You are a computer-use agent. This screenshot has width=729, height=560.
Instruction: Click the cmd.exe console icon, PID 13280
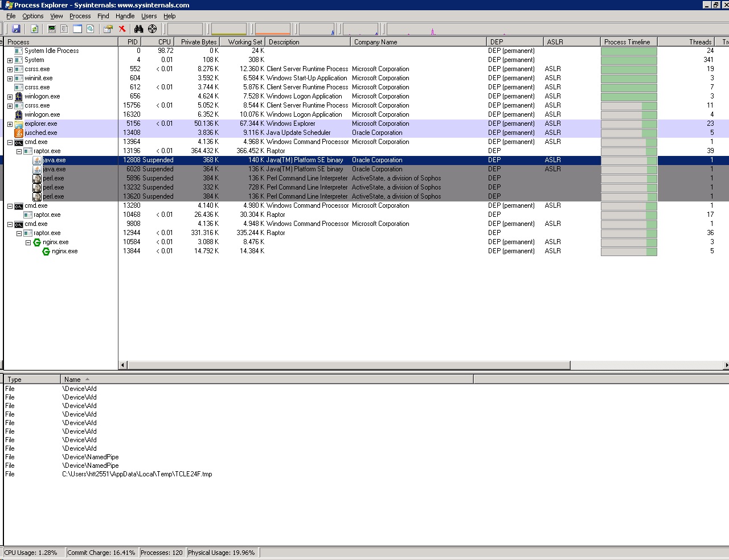(19, 205)
